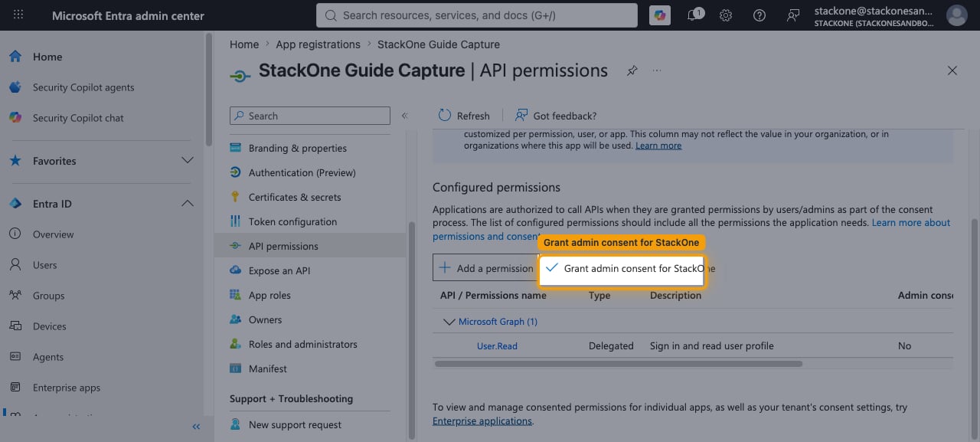Open Roles and administrators
Viewport: 980px width, 442px height.
point(302,344)
